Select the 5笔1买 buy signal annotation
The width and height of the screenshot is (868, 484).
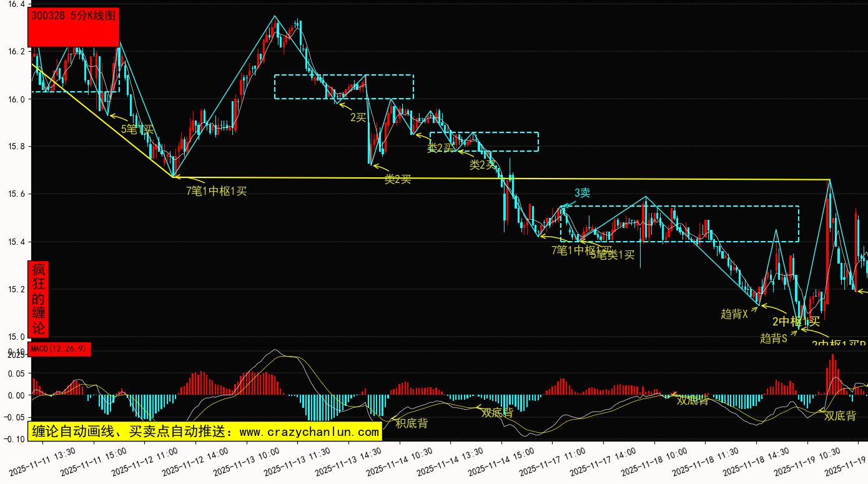[x=137, y=129]
